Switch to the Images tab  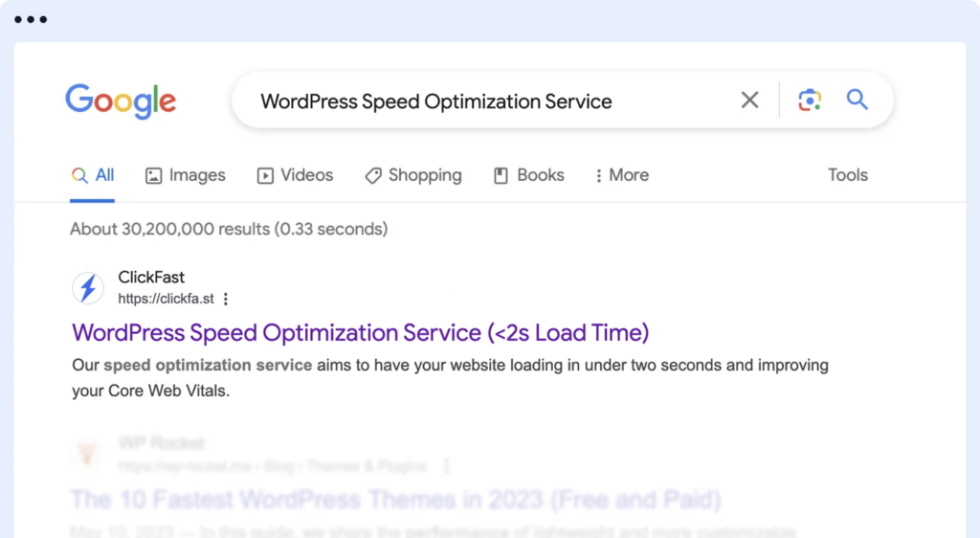pos(185,175)
